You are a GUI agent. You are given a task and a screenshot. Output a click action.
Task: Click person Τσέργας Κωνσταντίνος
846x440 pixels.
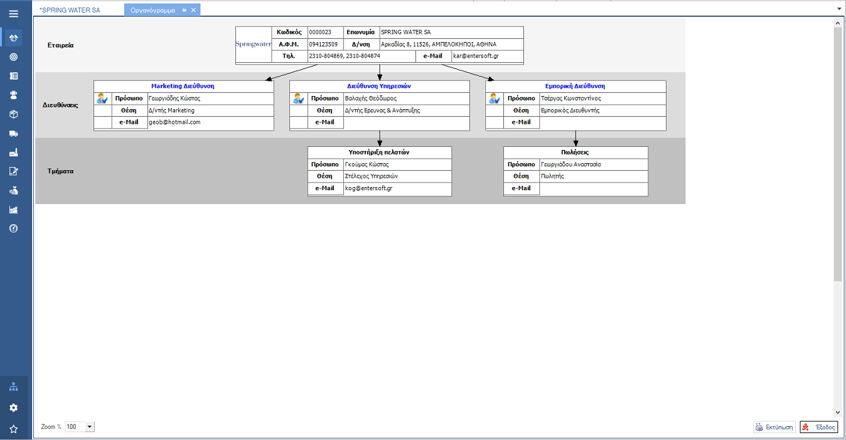(x=571, y=99)
